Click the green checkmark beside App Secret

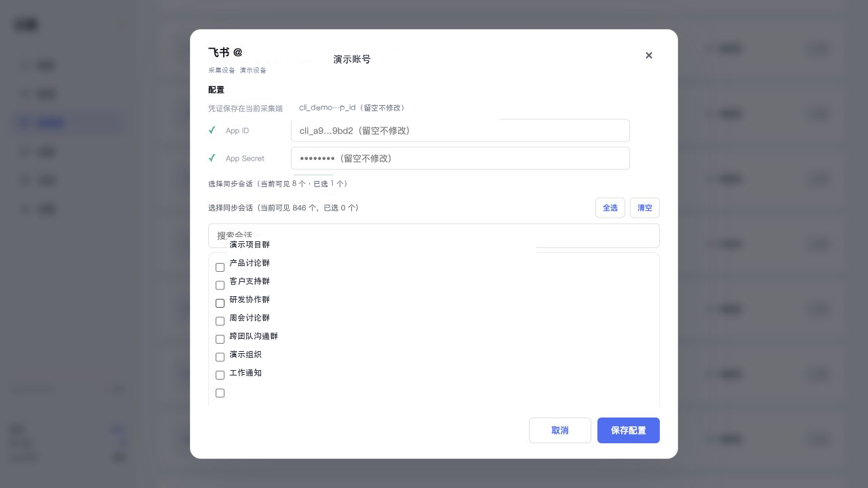(x=212, y=158)
